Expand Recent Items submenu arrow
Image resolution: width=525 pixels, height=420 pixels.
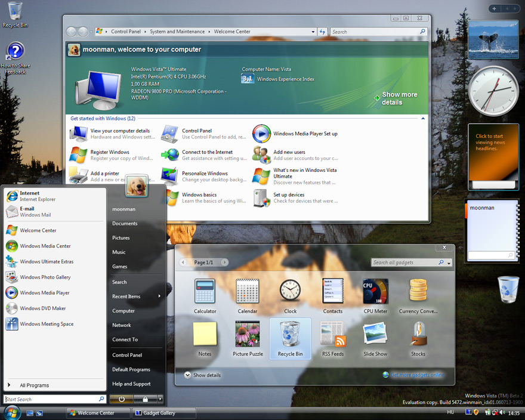159,296
